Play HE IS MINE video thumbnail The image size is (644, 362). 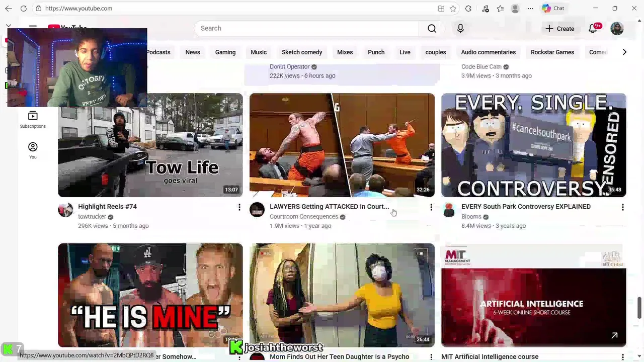tap(150, 296)
